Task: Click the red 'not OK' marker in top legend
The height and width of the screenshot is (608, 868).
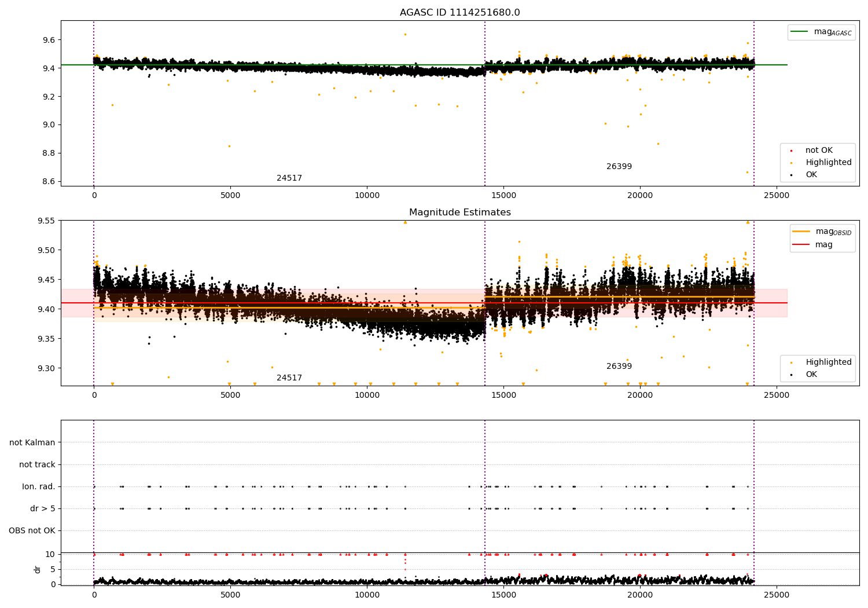Action: pyautogui.click(x=791, y=151)
